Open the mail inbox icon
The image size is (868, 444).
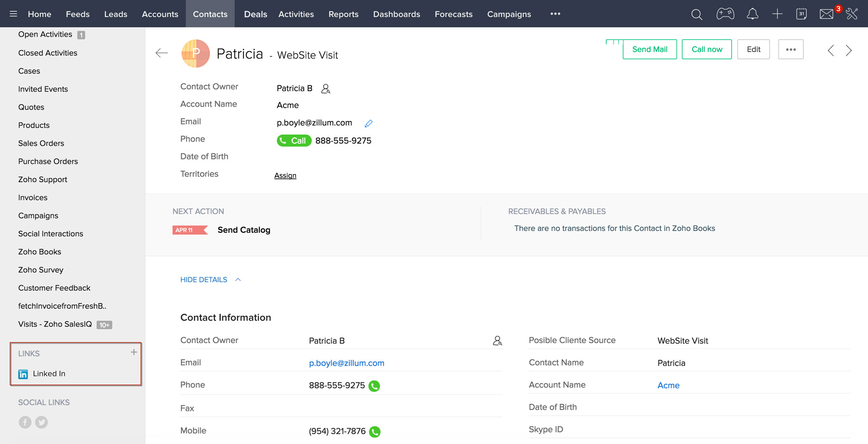tap(827, 14)
